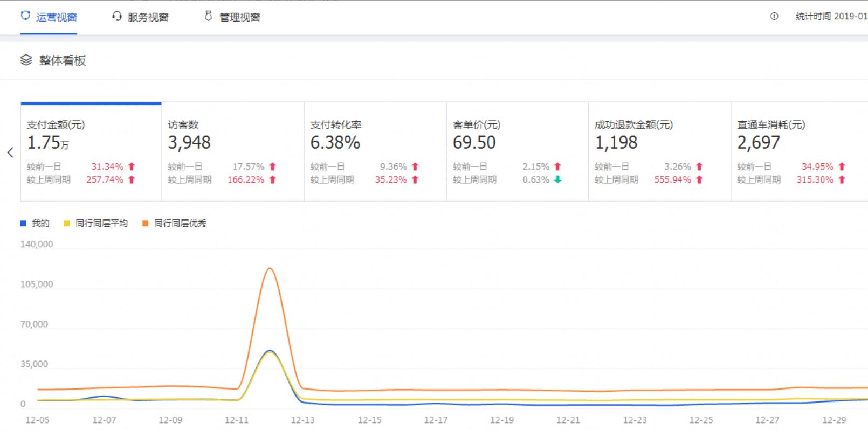
Task: Select the 客单价(元) metric card
Action: coord(518,152)
